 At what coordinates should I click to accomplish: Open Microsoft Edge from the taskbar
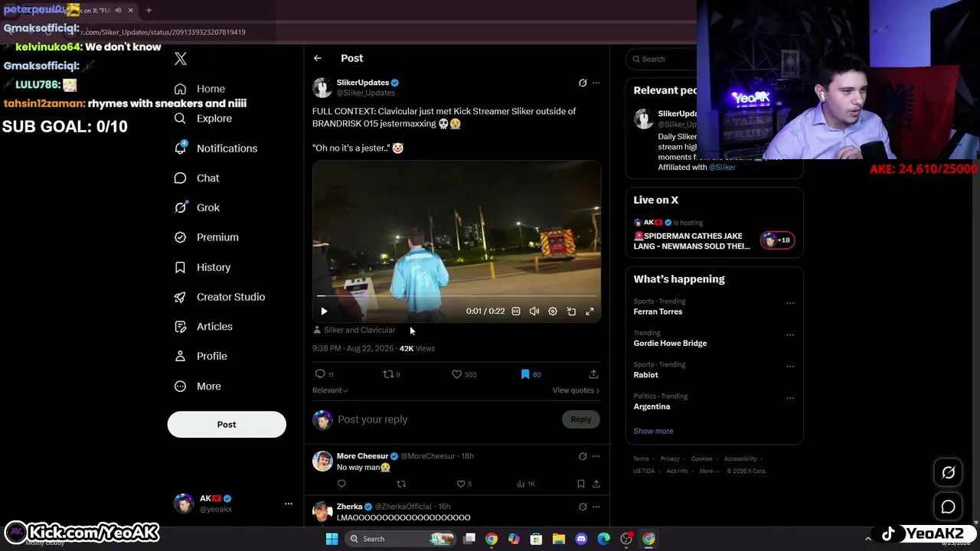(x=603, y=539)
